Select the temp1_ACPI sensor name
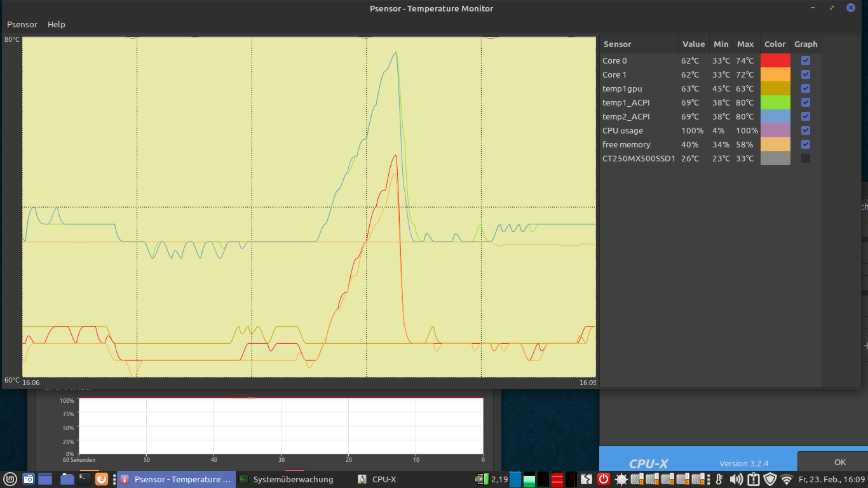Image resolution: width=868 pixels, height=488 pixels. [x=626, y=102]
